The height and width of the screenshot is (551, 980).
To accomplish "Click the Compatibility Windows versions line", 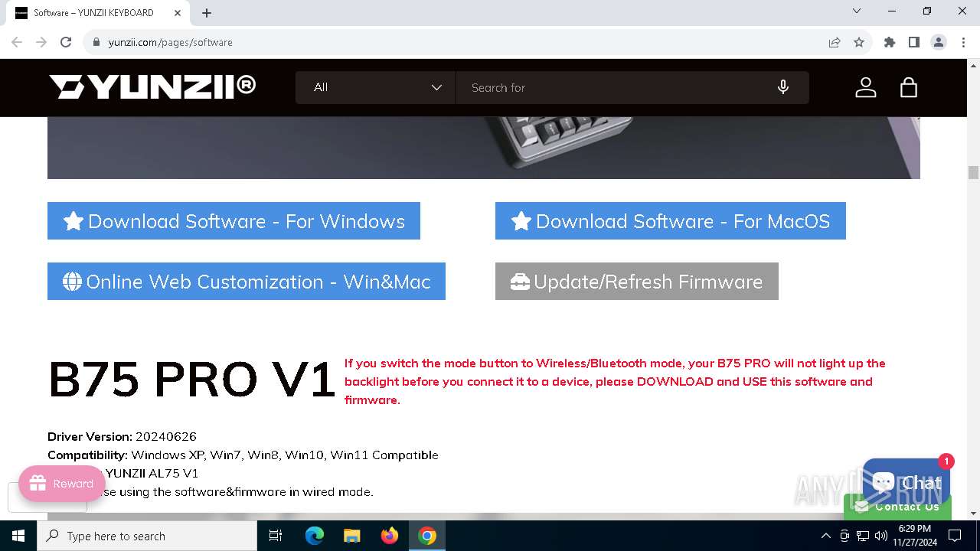I will pyautogui.click(x=243, y=455).
